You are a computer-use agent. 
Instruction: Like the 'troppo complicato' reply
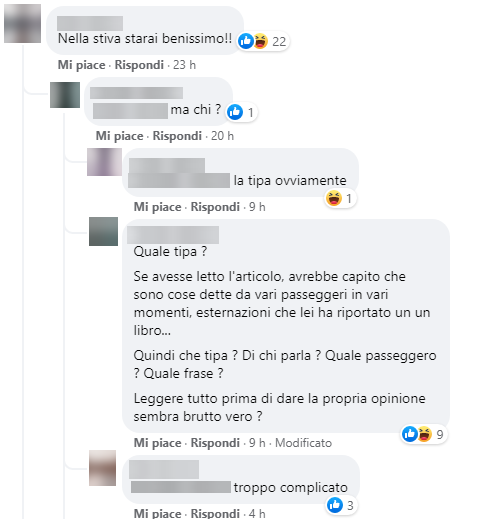(157, 514)
